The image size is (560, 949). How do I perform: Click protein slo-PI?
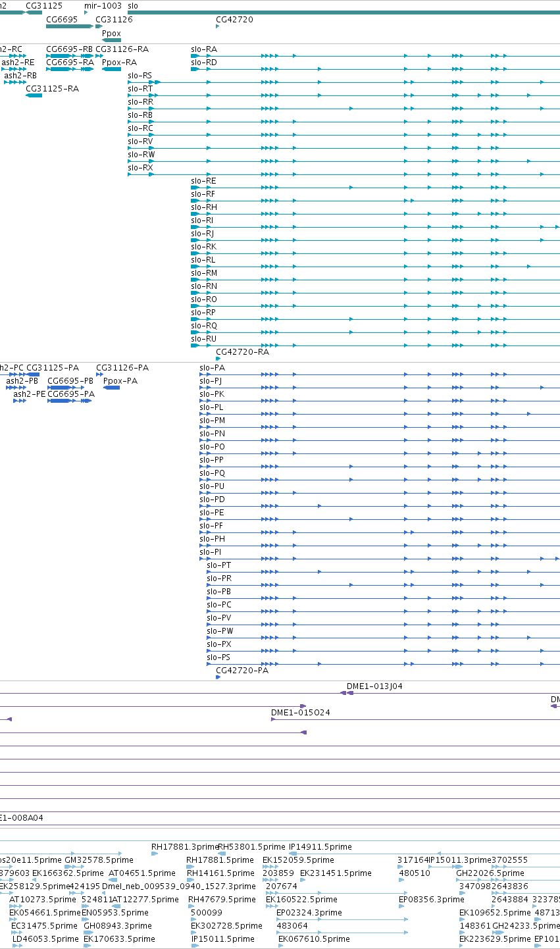210,552
